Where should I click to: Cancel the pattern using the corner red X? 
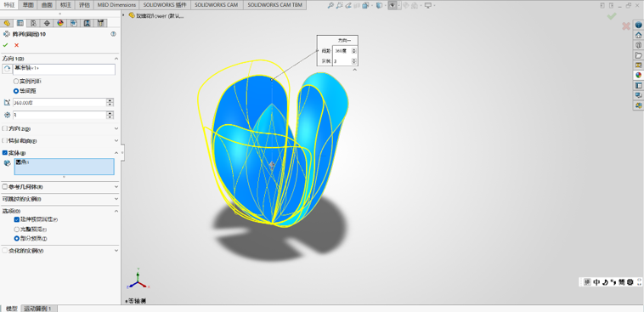tap(626, 26)
